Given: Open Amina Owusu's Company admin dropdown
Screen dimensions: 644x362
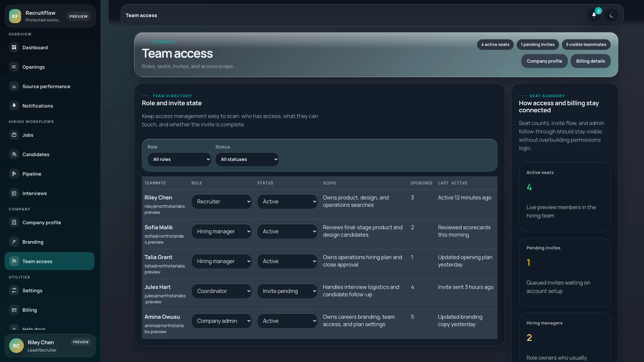Looking at the screenshot, I should pos(222,321).
